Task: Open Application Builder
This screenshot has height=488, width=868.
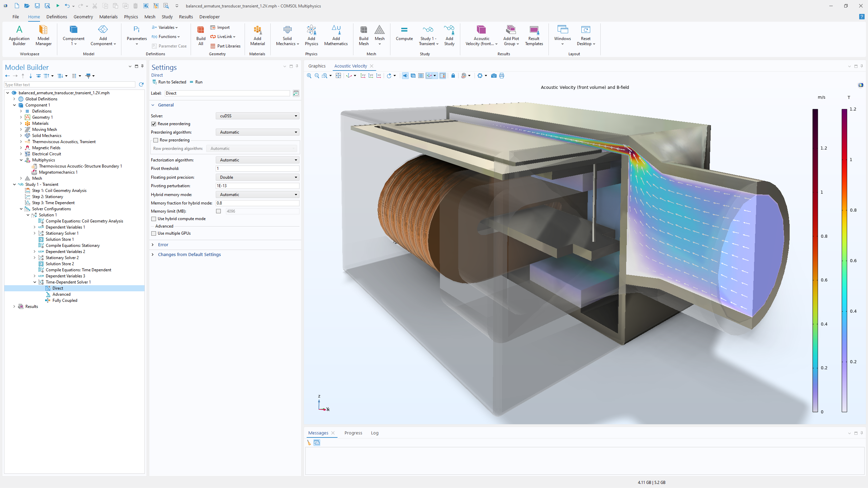Action: pyautogui.click(x=19, y=35)
